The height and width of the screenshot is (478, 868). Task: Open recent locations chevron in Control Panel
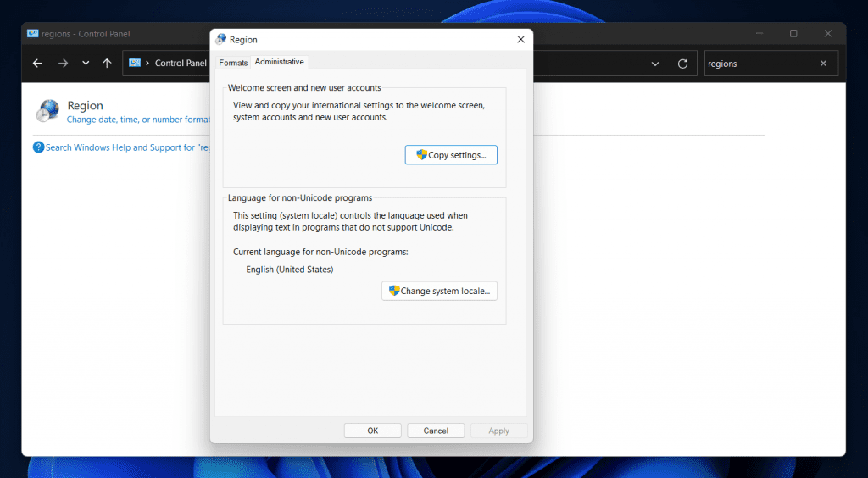[86, 63]
